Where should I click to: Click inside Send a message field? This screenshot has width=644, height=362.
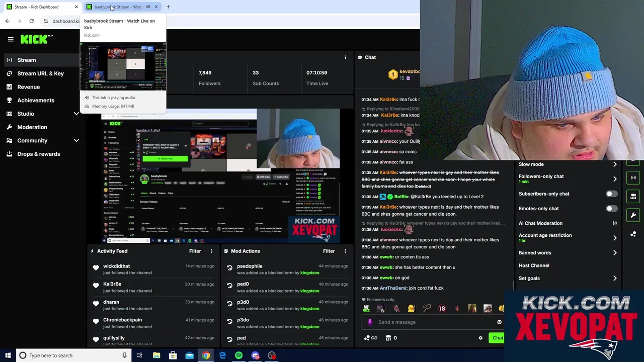[433, 322]
